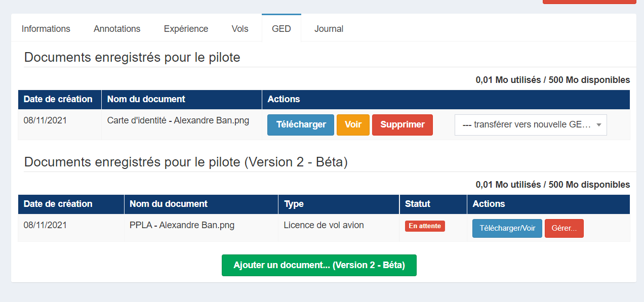Select the GED tab

click(281, 28)
